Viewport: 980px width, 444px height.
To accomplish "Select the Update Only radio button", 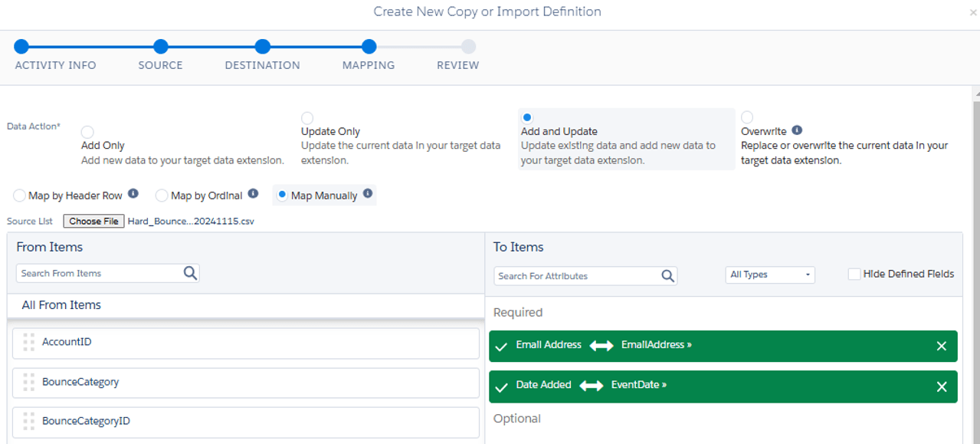I will coord(307,118).
